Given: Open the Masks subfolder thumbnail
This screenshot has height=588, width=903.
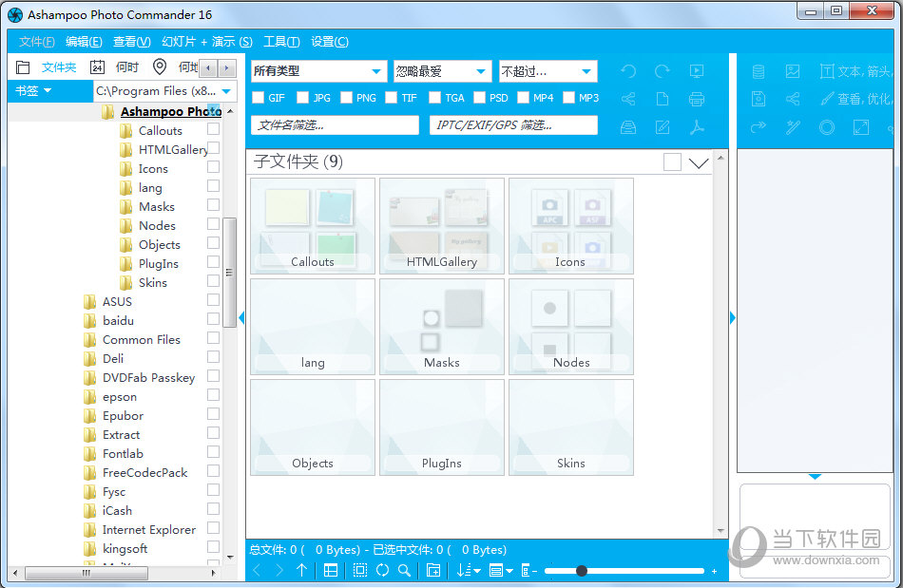Looking at the screenshot, I should point(442,326).
